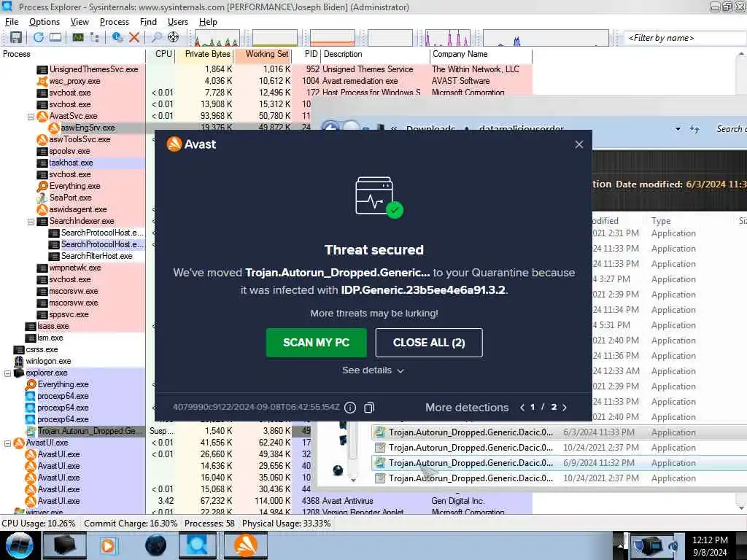
Task: Click the winlogon.exe process icon
Action: pos(18,361)
